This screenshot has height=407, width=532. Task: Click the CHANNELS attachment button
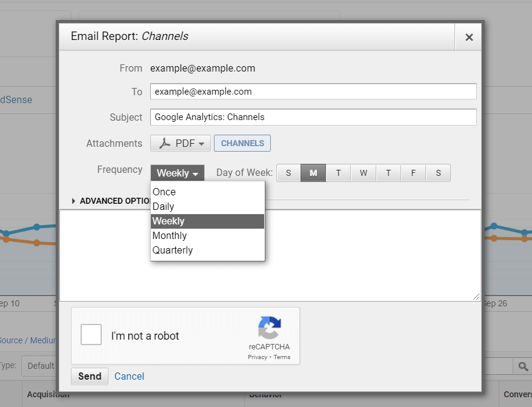pos(242,143)
